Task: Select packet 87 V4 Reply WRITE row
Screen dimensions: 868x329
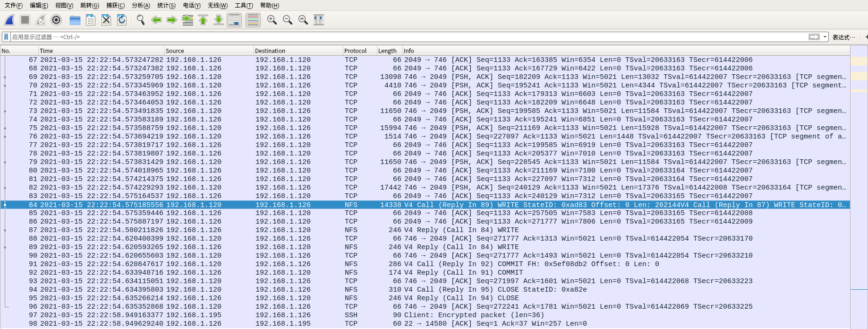Action: coord(425,230)
